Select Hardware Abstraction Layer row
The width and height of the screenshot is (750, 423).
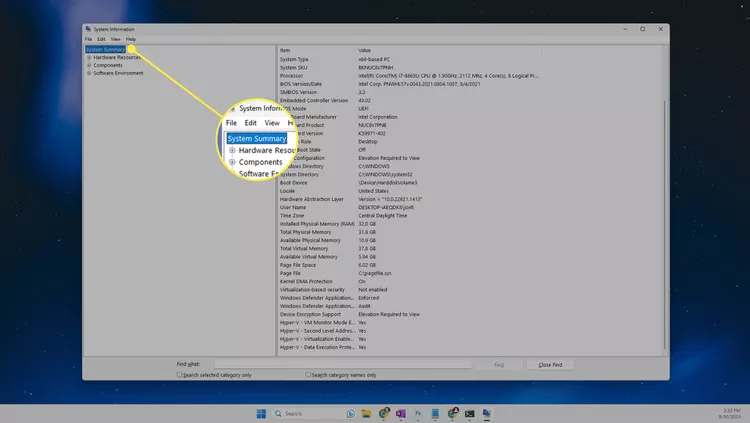(471, 199)
